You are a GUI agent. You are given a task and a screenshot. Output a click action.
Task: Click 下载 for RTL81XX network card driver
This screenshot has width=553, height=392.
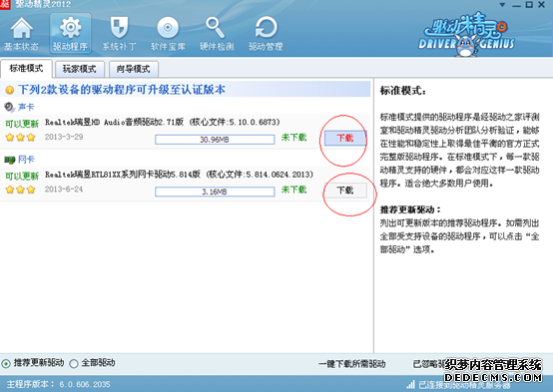click(345, 191)
